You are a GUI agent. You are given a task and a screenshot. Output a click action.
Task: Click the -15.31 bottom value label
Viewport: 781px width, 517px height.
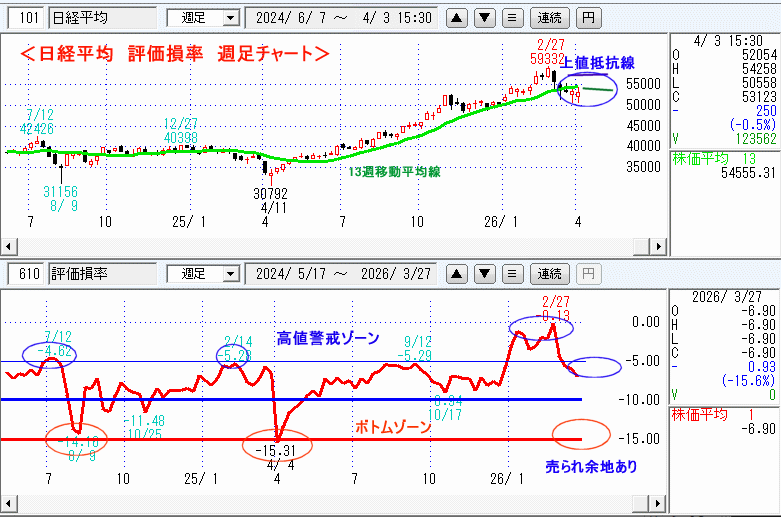click(275, 451)
